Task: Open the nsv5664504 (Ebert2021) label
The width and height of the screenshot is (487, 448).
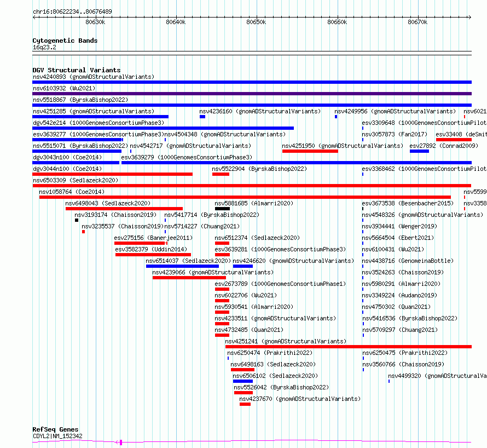Action: coord(398,238)
